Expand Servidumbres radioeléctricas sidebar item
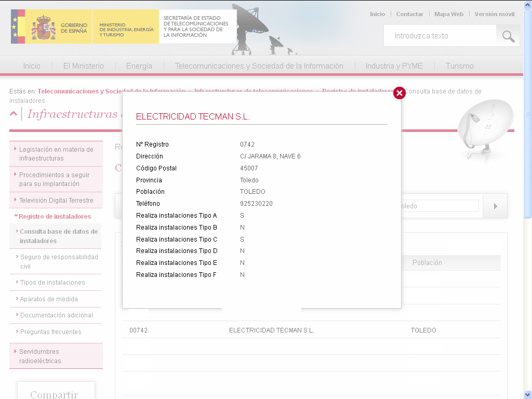532x399 pixels. click(x=56, y=356)
